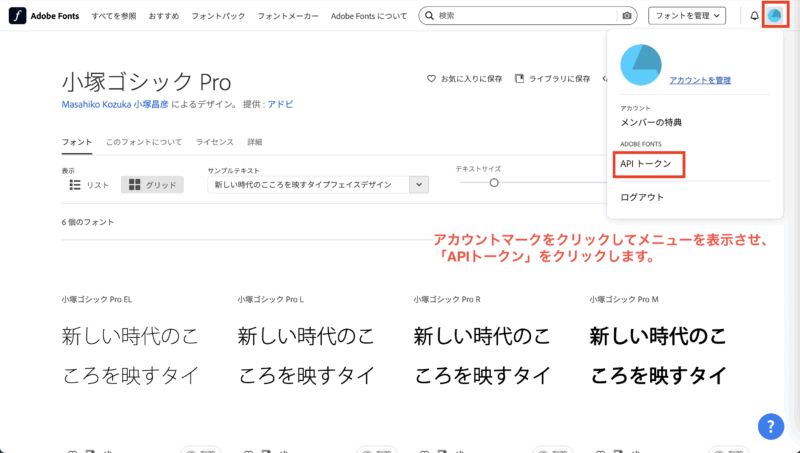Viewport: 800px width, 453px height.
Task: Expand the sample text dropdown arrow
Action: click(x=419, y=185)
